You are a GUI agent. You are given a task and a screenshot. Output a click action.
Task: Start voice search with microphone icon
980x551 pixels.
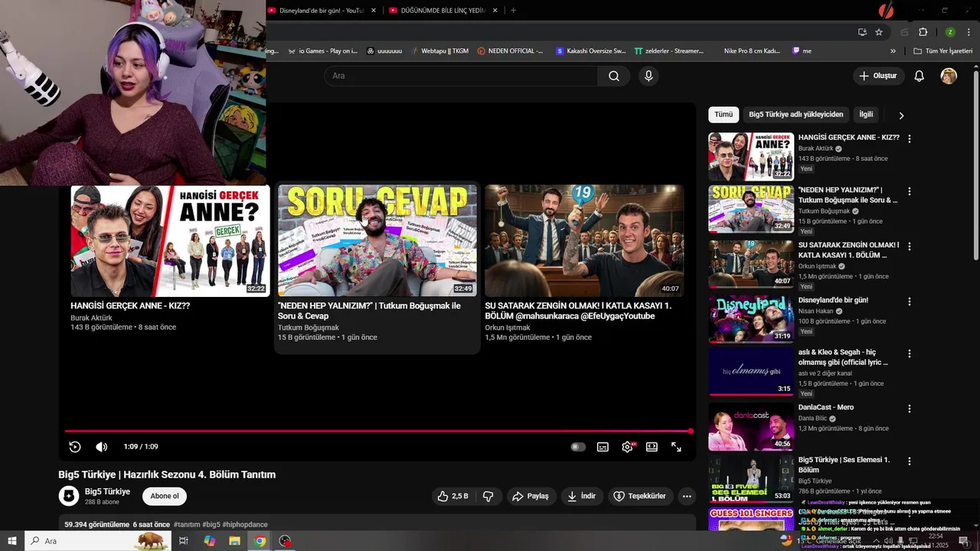648,76
